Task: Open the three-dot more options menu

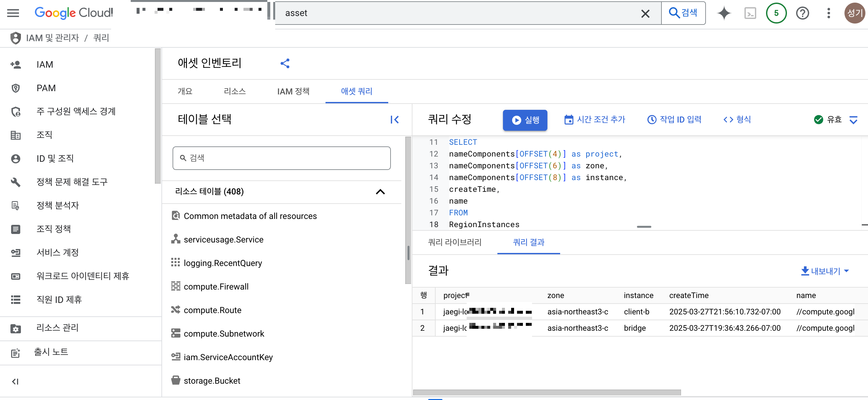Action: point(828,13)
